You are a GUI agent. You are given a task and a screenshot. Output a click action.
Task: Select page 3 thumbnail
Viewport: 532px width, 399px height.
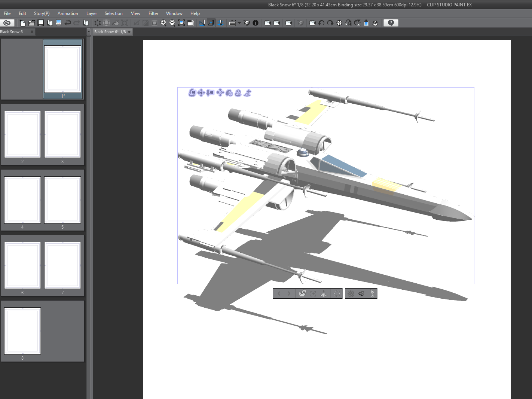[x=62, y=134]
